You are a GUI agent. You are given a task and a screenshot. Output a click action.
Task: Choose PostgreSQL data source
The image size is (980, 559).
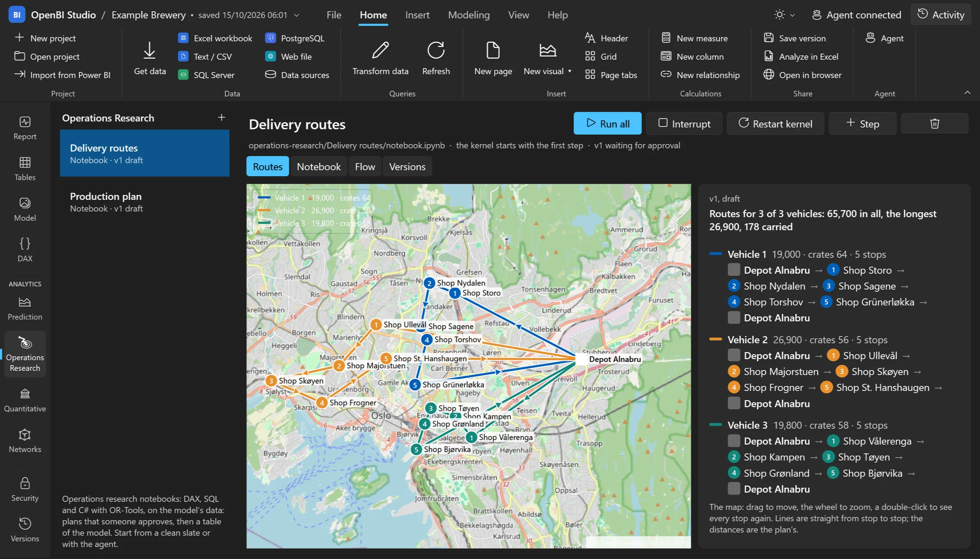point(295,38)
